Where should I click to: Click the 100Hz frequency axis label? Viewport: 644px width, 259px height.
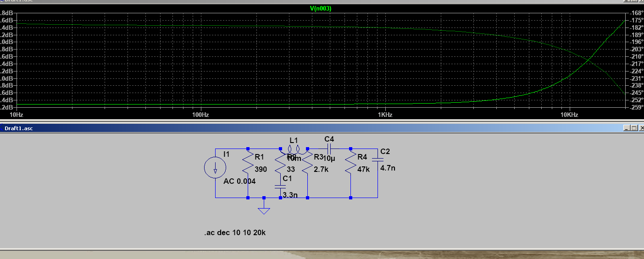(x=200, y=115)
